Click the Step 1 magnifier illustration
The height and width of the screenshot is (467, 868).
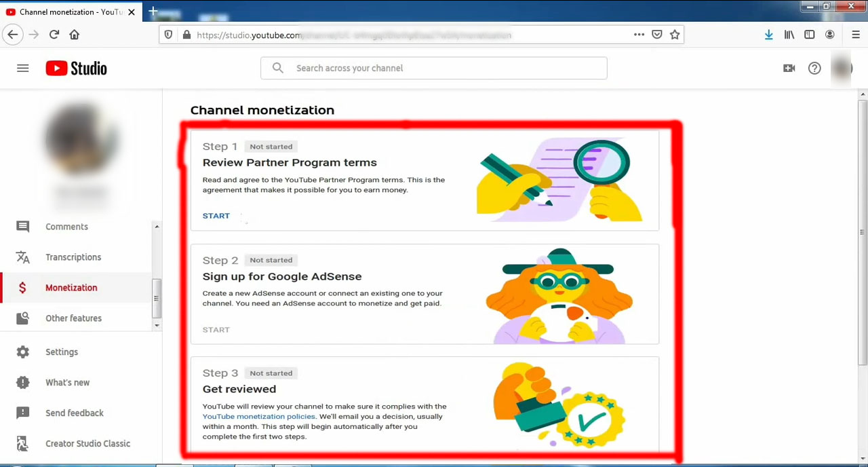tap(559, 180)
